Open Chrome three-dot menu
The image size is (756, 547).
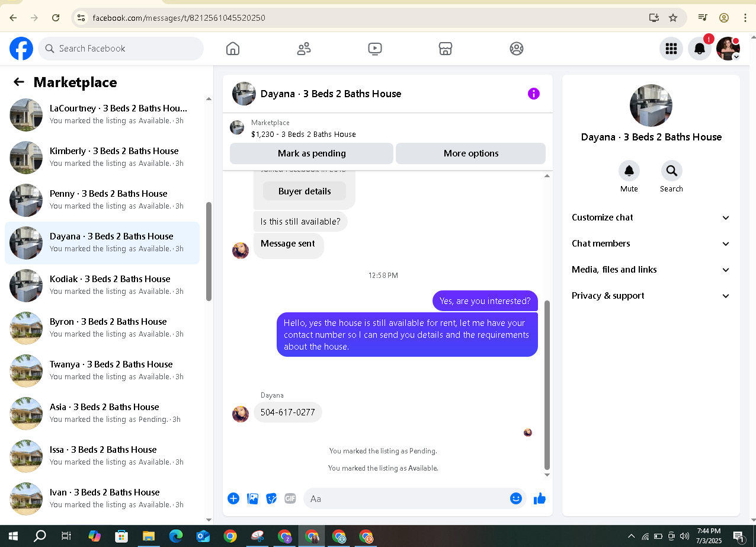point(745,18)
